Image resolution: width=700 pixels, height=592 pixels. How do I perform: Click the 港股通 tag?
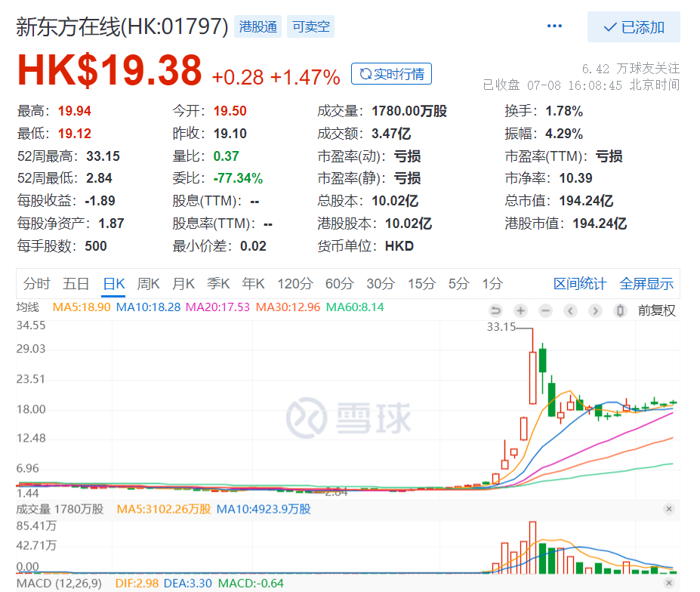click(258, 27)
